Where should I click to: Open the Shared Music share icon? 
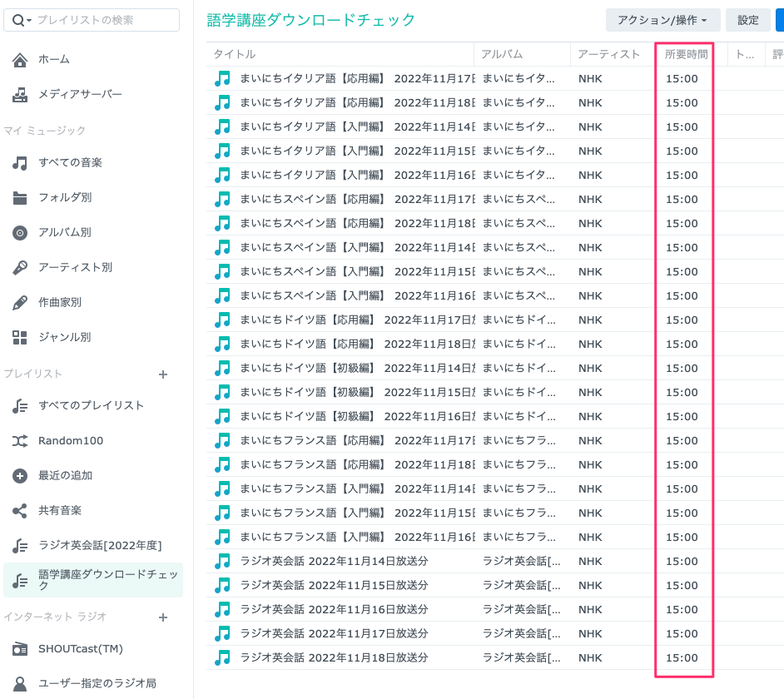tap(20, 511)
